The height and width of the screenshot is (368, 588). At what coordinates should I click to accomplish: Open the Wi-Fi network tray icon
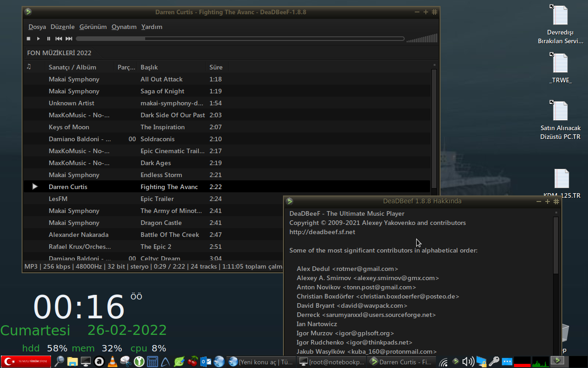point(443,362)
